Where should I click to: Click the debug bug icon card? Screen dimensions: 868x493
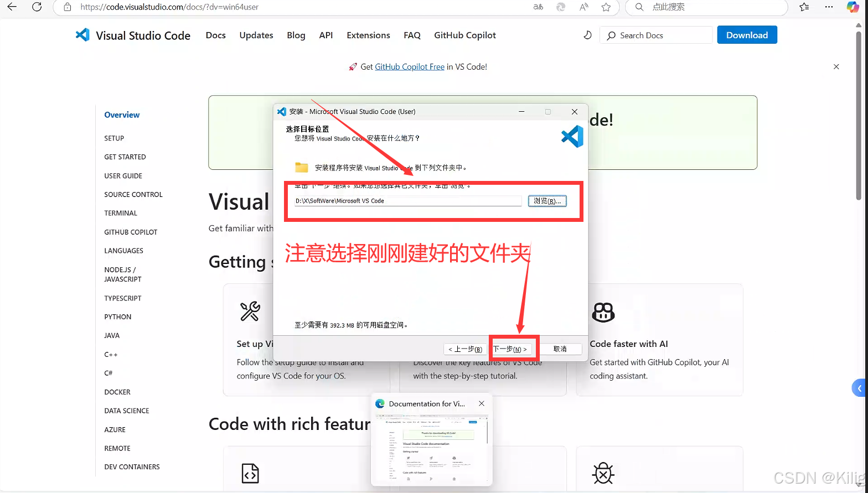point(603,474)
